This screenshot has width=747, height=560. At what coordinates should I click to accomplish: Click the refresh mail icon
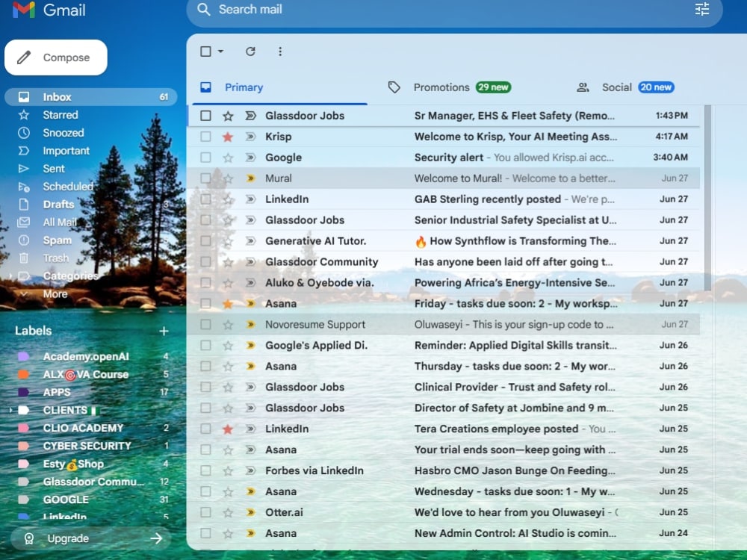pyautogui.click(x=250, y=52)
